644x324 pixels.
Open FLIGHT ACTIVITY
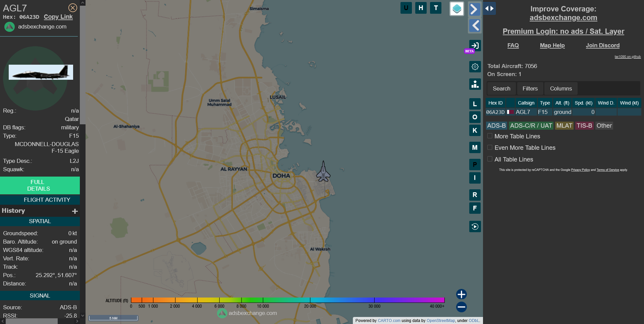40,200
